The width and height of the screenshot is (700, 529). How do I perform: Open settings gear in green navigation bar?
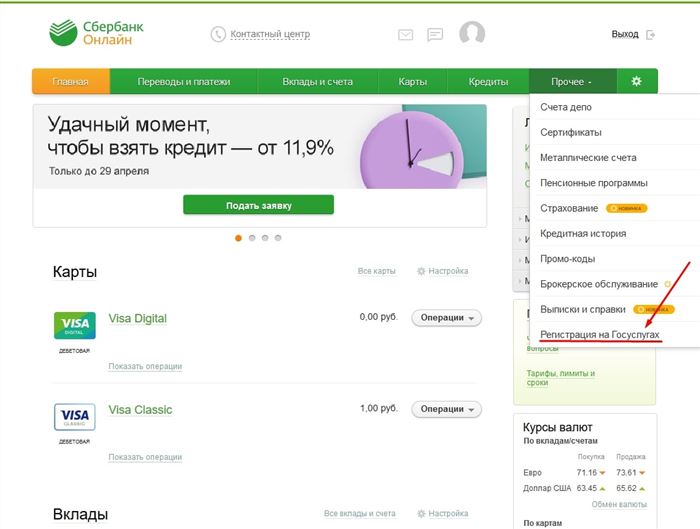(637, 81)
